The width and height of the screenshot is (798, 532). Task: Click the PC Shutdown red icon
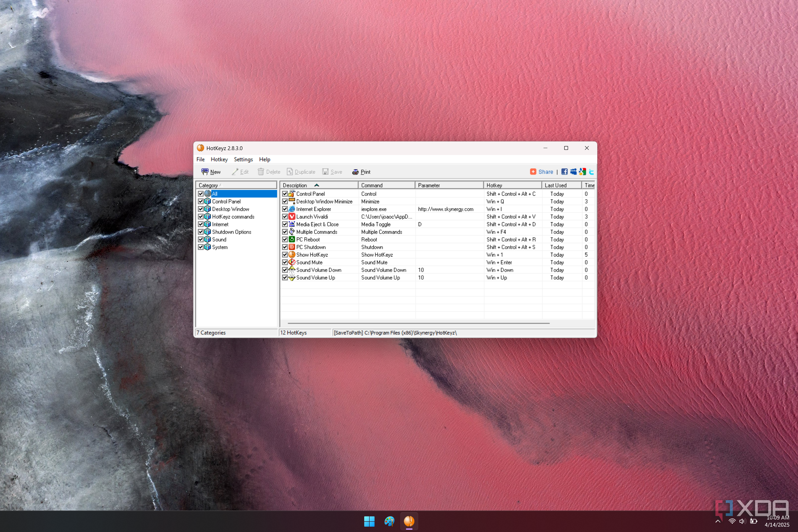tap(292, 247)
